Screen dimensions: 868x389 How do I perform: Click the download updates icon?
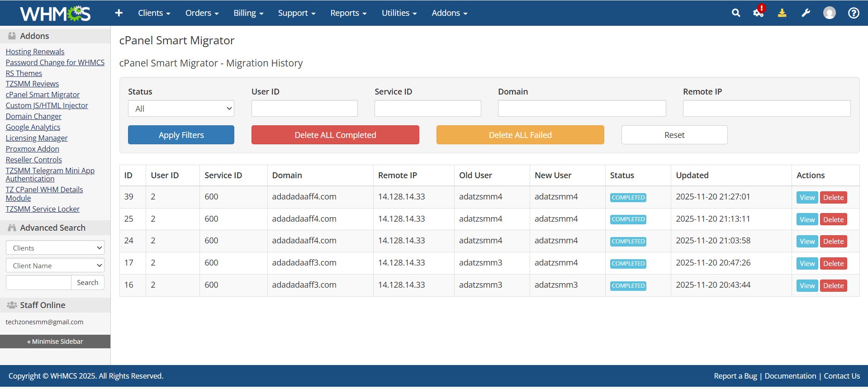[782, 13]
